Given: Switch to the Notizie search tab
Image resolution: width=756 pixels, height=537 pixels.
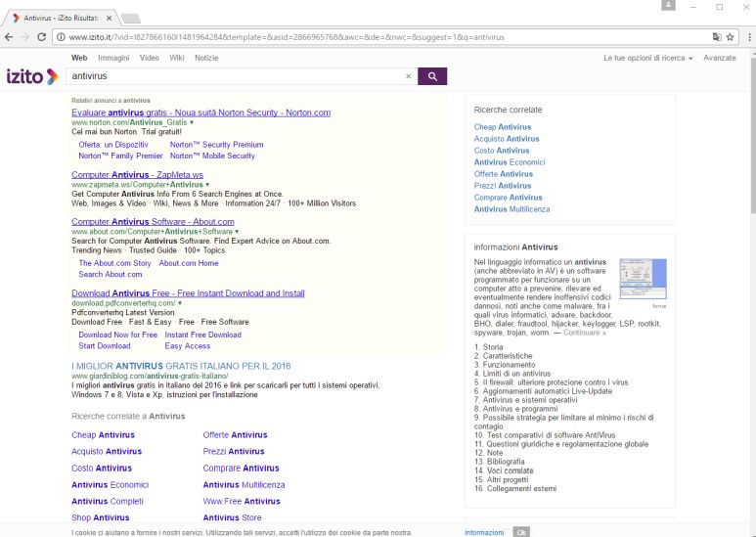Looking at the screenshot, I should pos(206,58).
